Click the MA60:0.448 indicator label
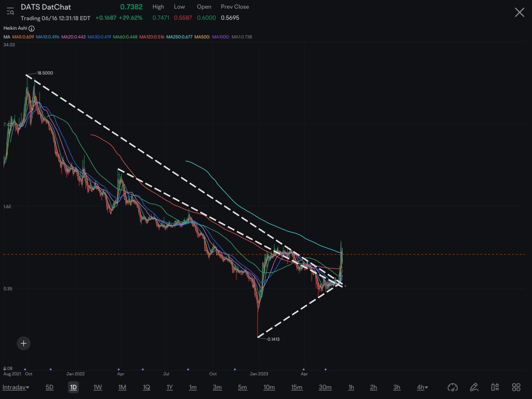 click(x=125, y=37)
